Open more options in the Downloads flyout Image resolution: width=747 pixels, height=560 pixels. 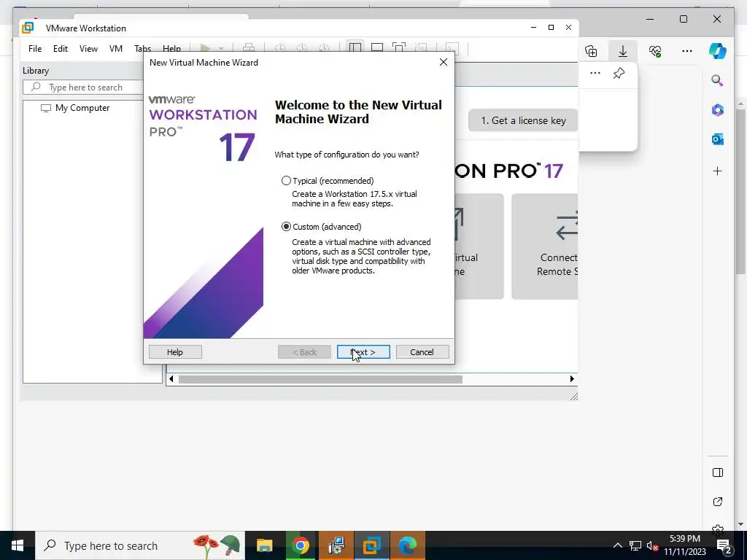coord(595,73)
